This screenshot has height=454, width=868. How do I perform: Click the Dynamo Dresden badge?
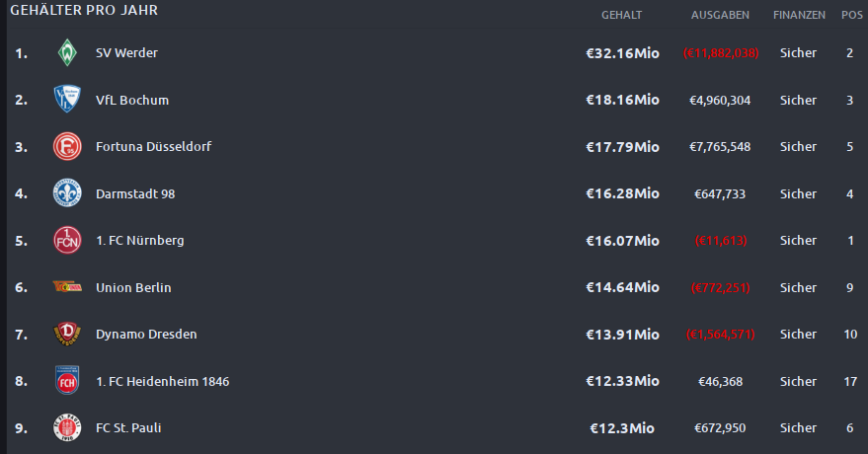point(67,334)
